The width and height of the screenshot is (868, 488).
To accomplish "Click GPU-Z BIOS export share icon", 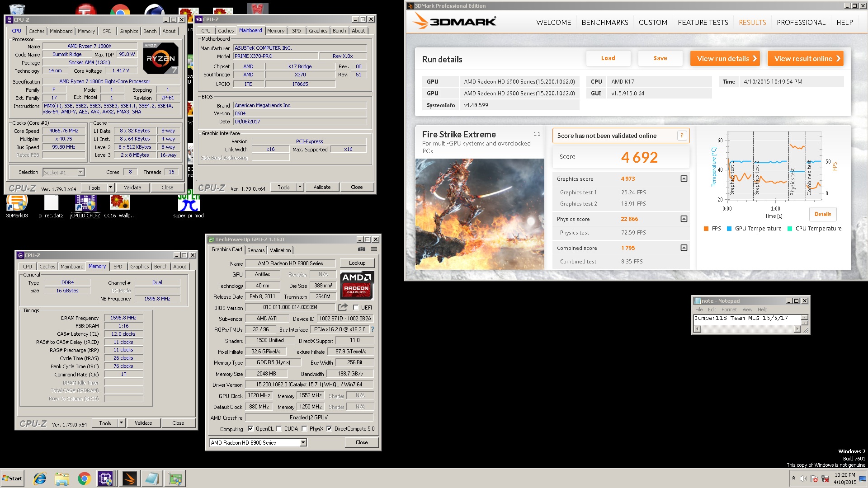I will point(343,307).
